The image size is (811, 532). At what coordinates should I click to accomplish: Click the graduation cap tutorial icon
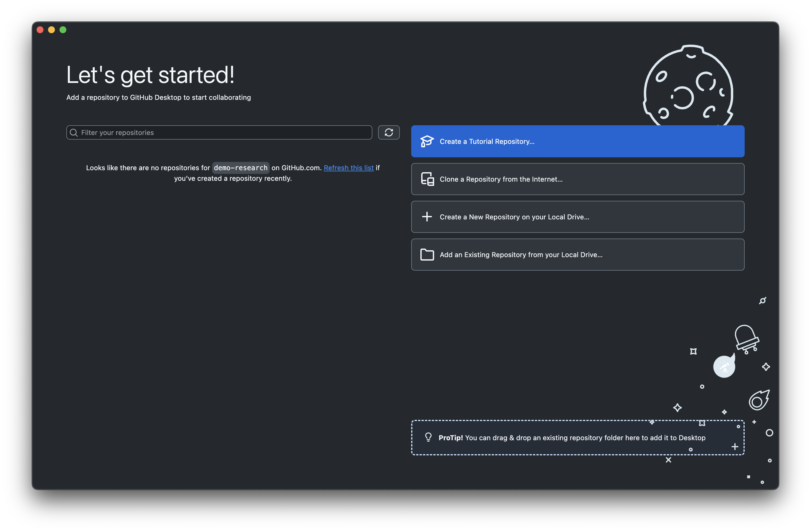[x=427, y=141]
